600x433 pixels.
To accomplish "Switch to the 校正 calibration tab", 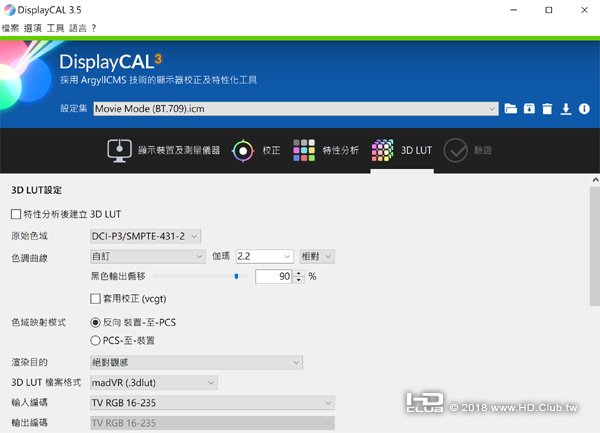I will click(256, 151).
